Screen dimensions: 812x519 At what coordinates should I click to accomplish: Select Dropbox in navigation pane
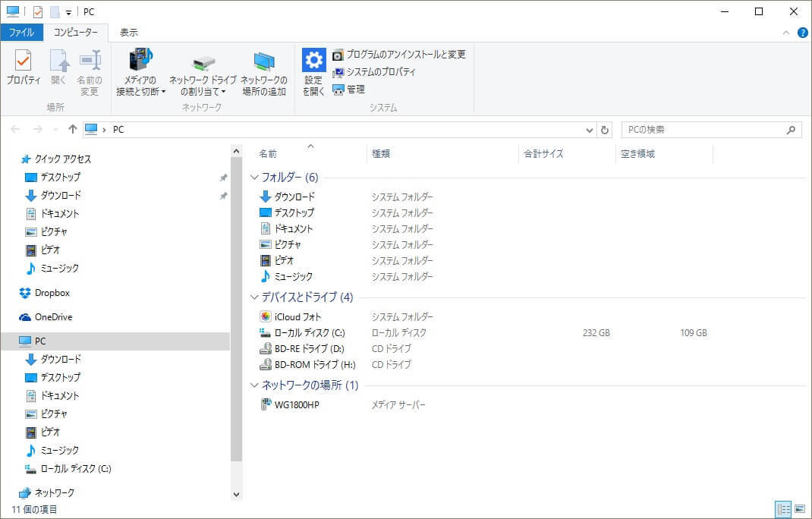coord(52,293)
